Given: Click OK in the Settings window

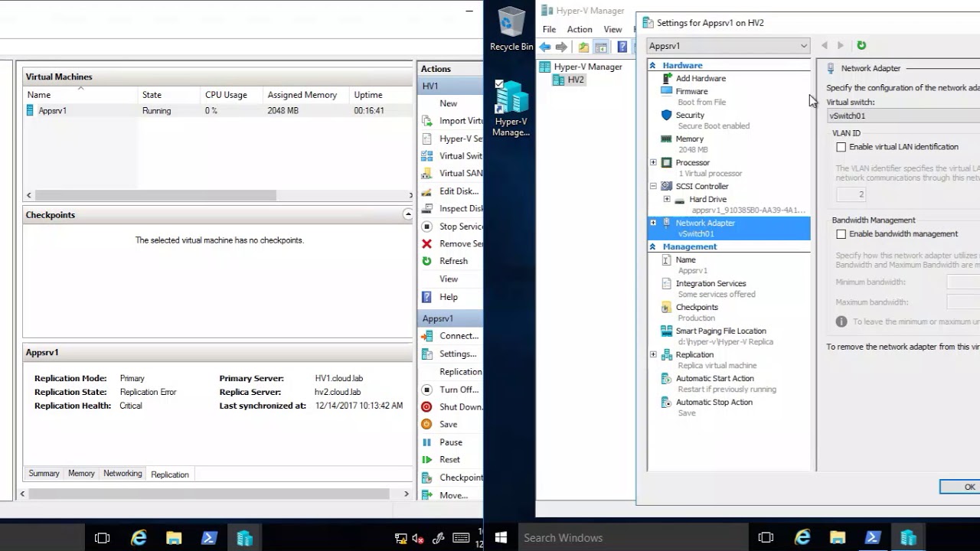Looking at the screenshot, I should coord(961,487).
